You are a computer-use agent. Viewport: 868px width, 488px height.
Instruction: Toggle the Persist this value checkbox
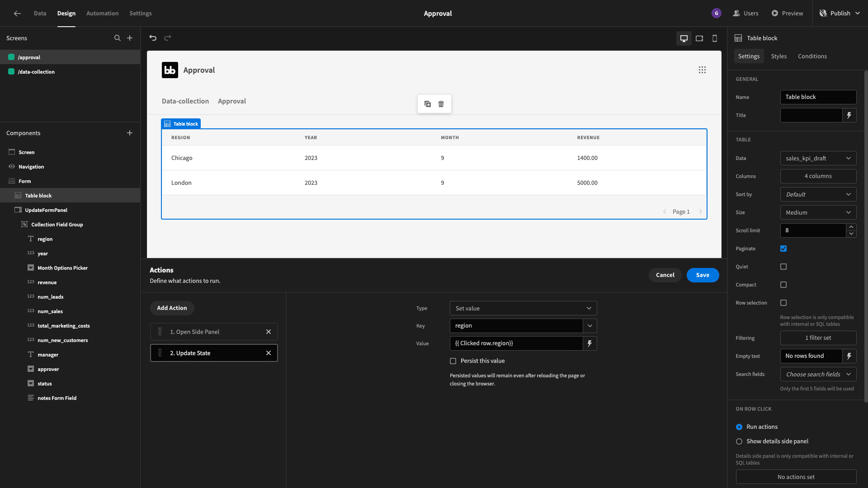pyautogui.click(x=453, y=361)
